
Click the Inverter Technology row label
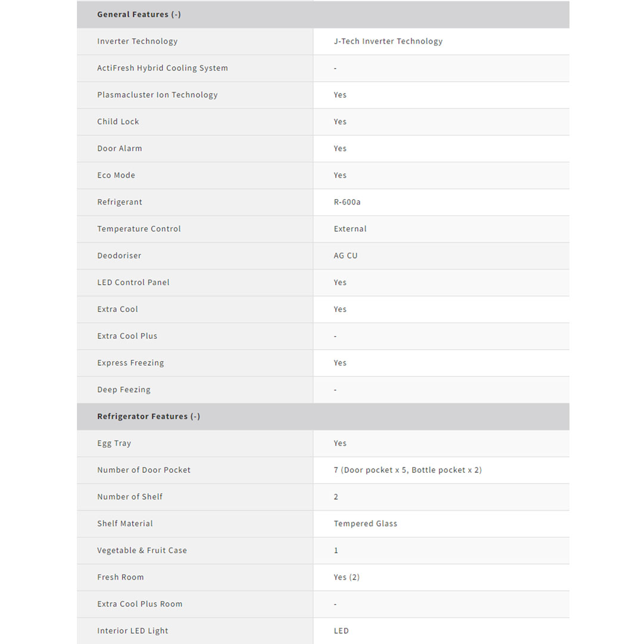137,41
